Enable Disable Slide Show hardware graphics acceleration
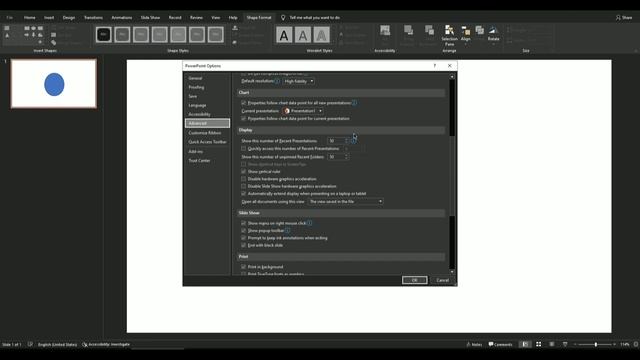The height and width of the screenshot is (360, 640). 244,186
